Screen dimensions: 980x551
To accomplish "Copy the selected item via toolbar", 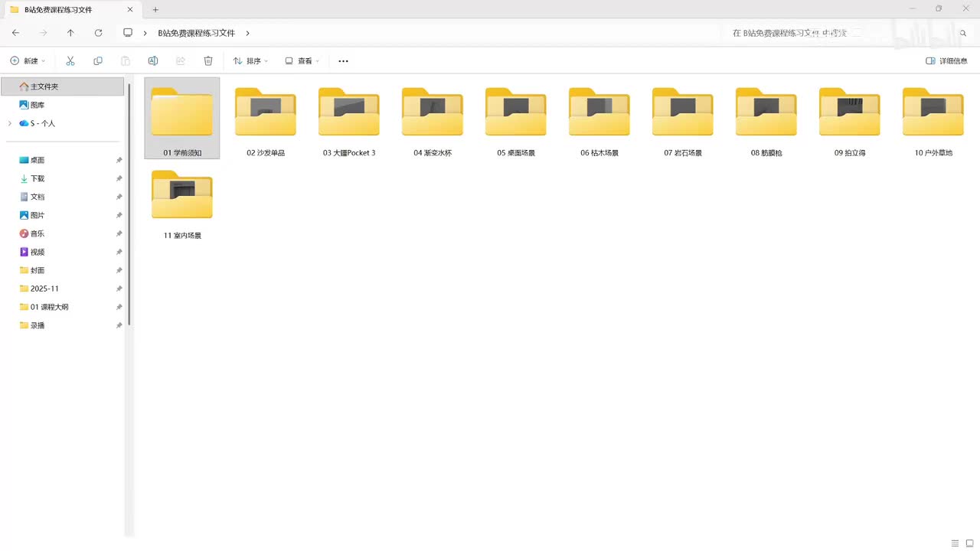I will pyautogui.click(x=98, y=60).
